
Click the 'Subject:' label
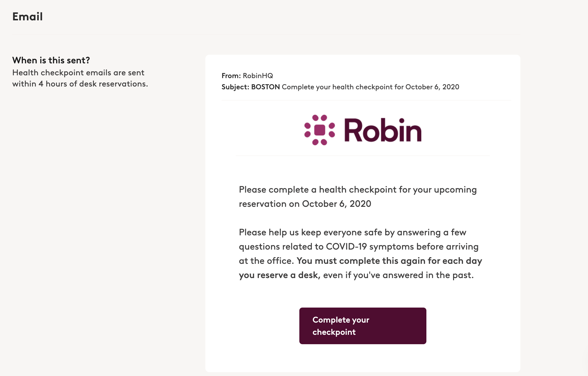(235, 87)
